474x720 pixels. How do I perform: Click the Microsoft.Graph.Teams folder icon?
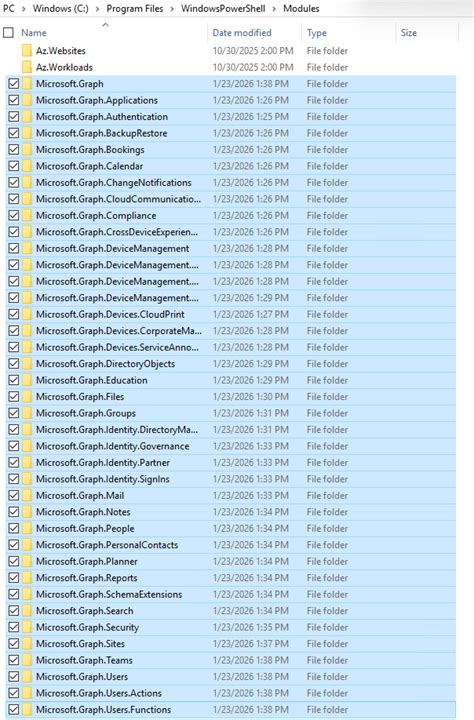[27, 660]
